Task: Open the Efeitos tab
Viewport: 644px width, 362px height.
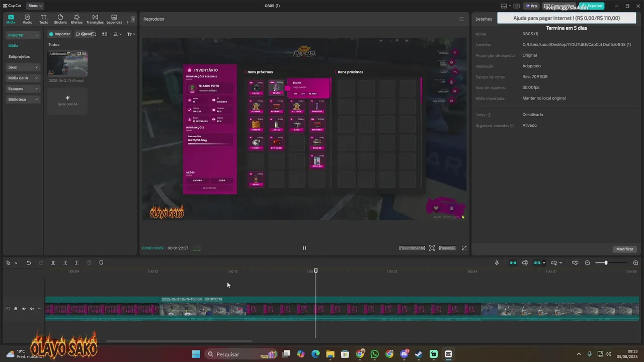Action: point(76,19)
